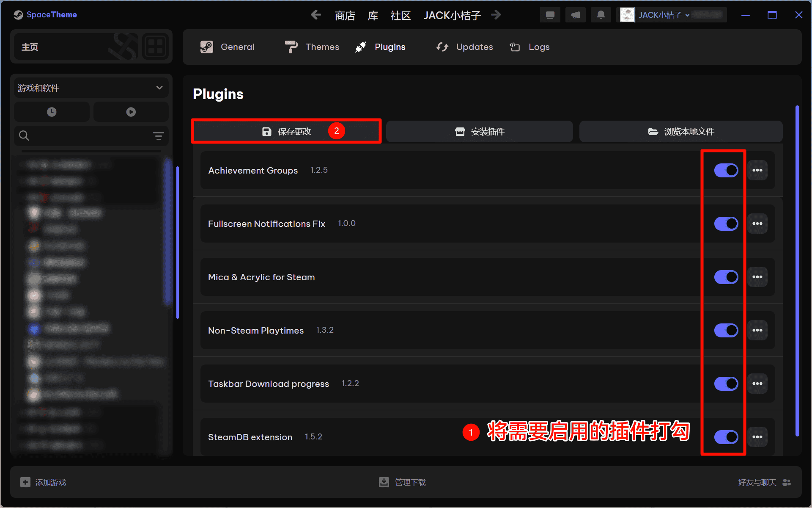Open more options for Non-Steam Playtimes
Screen dimensions: 812x508
pyautogui.click(x=757, y=330)
